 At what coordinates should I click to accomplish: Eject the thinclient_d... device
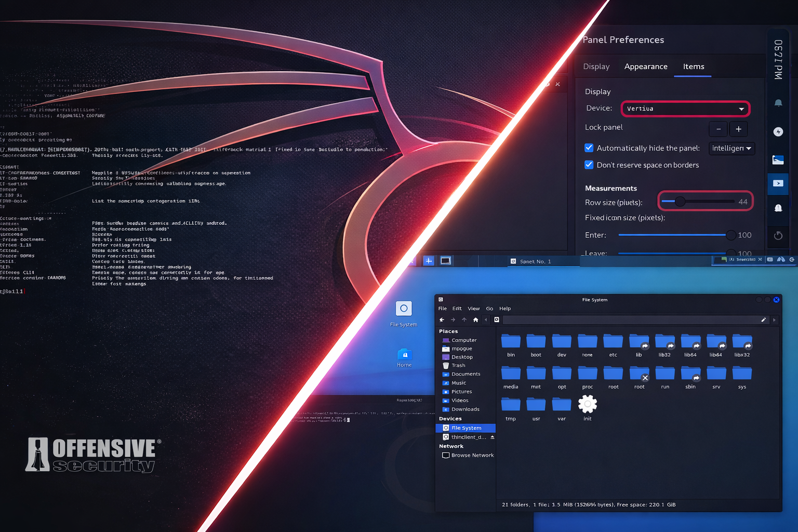point(492,437)
